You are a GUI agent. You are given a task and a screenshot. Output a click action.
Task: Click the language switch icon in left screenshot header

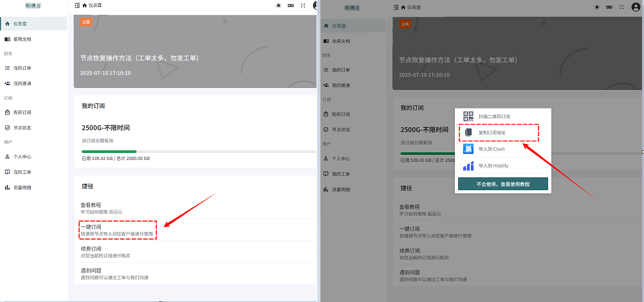pyautogui.click(x=291, y=6)
